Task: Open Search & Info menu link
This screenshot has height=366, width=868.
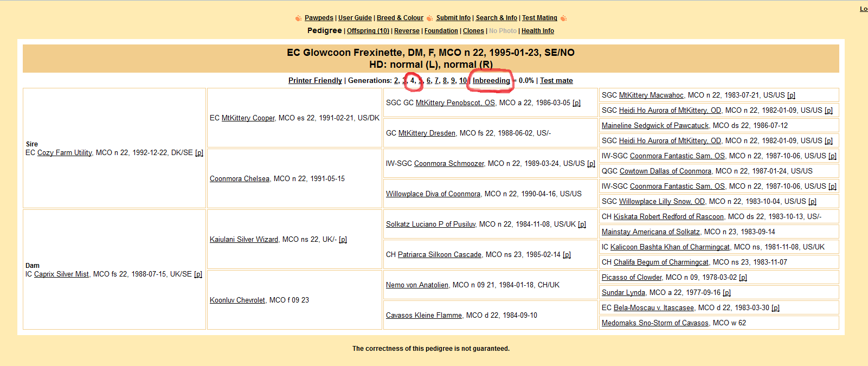Action: click(x=497, y=18)
